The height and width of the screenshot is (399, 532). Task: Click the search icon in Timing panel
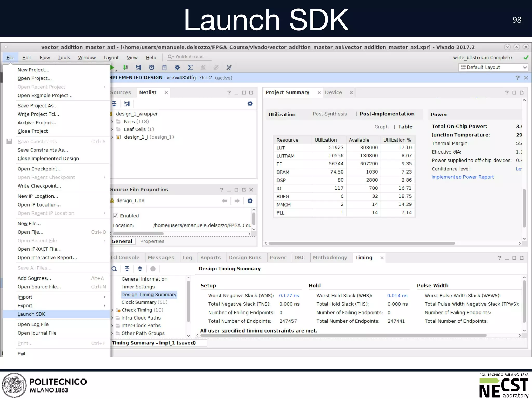tap(114, 269)
